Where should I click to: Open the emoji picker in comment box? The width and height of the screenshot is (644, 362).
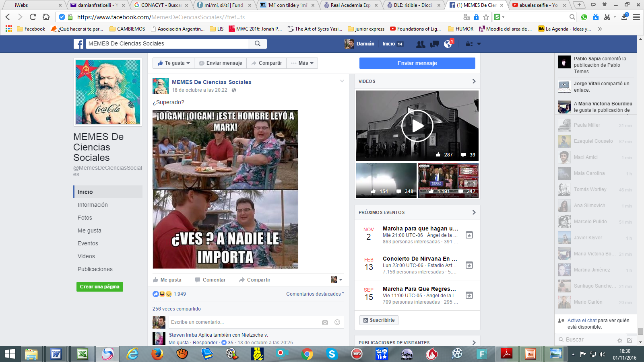coord(337,322)
